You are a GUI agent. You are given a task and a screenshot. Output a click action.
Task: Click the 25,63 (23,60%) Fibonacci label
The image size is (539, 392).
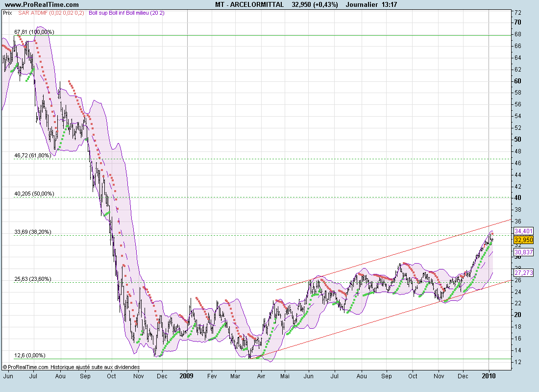33,279
